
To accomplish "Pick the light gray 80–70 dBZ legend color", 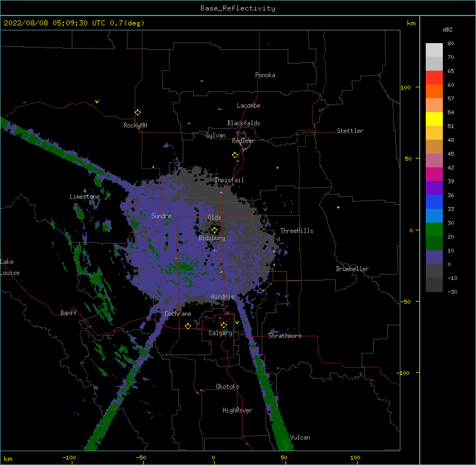I will coord(434,50).
